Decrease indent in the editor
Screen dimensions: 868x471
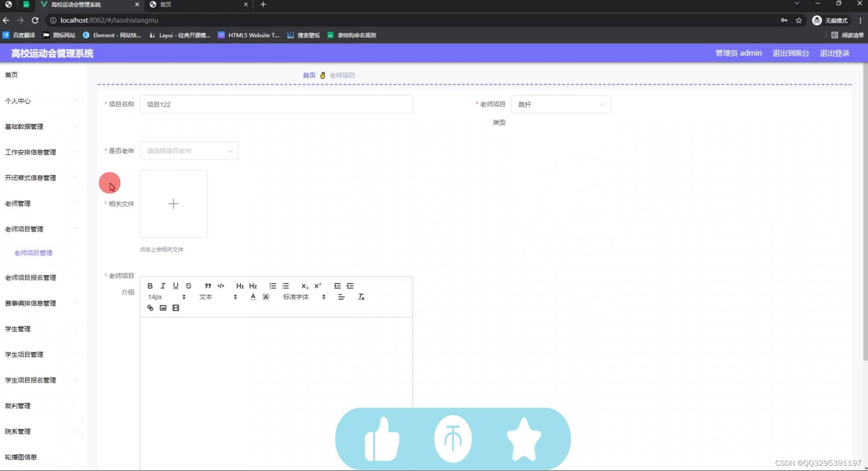click(x=337, y=286)
